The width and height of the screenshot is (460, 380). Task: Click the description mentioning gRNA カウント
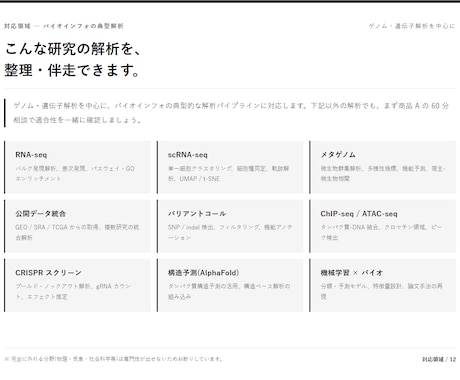coord(73,291)
